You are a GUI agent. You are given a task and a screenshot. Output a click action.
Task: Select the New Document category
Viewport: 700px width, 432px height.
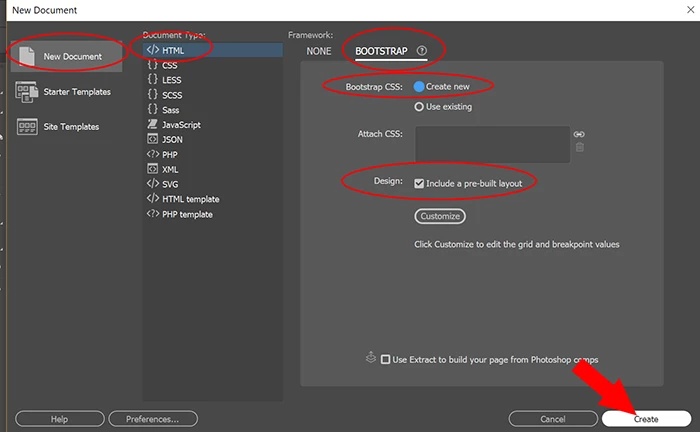[66, 56]
